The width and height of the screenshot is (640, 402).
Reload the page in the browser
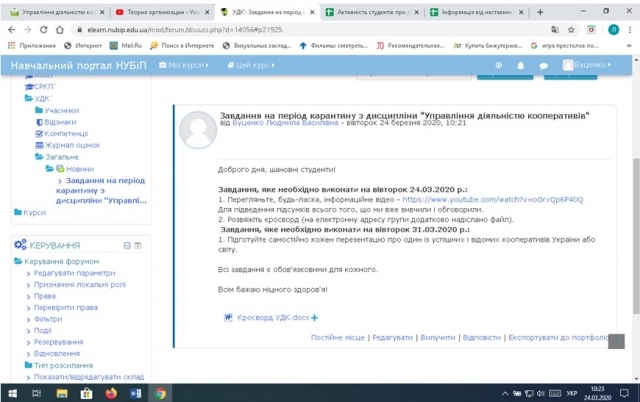pos(43,30)
